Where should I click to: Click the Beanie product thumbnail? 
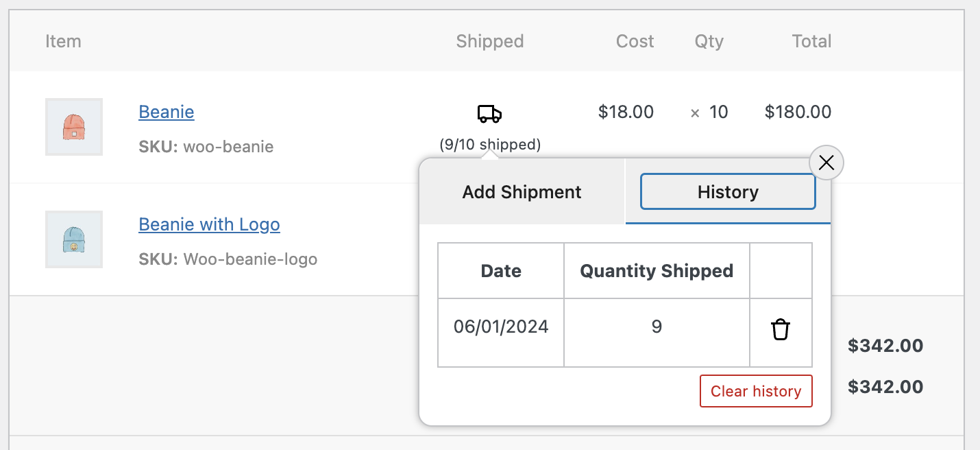pos(74,127)
